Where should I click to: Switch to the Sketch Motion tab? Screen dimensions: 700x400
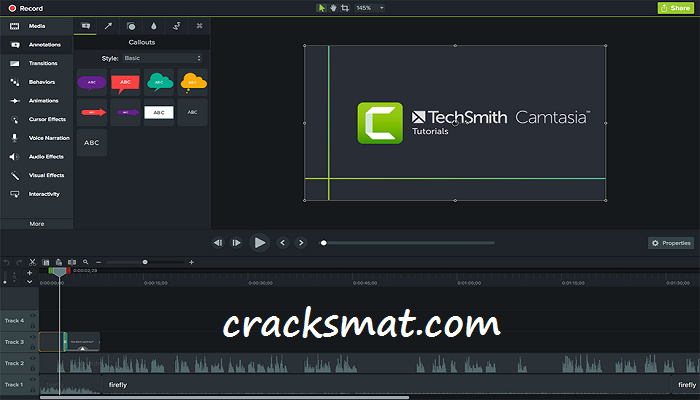tap(176, 26)
